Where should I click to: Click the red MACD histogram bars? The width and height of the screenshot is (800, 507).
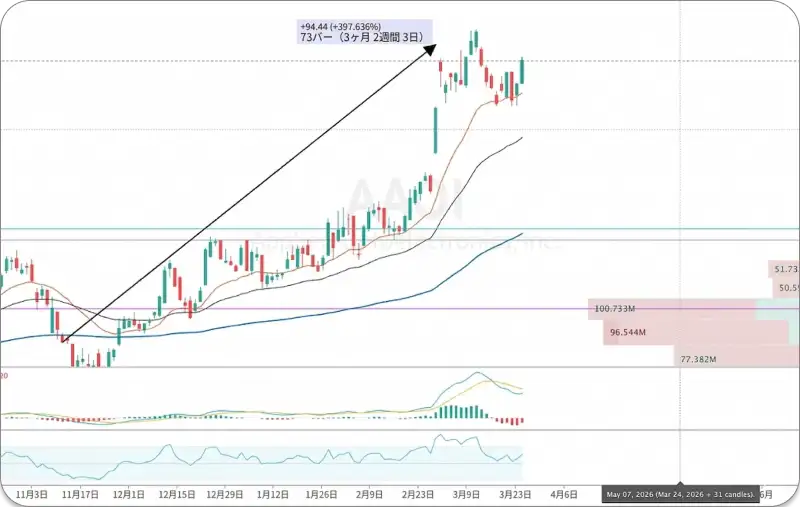click(509, 421)
